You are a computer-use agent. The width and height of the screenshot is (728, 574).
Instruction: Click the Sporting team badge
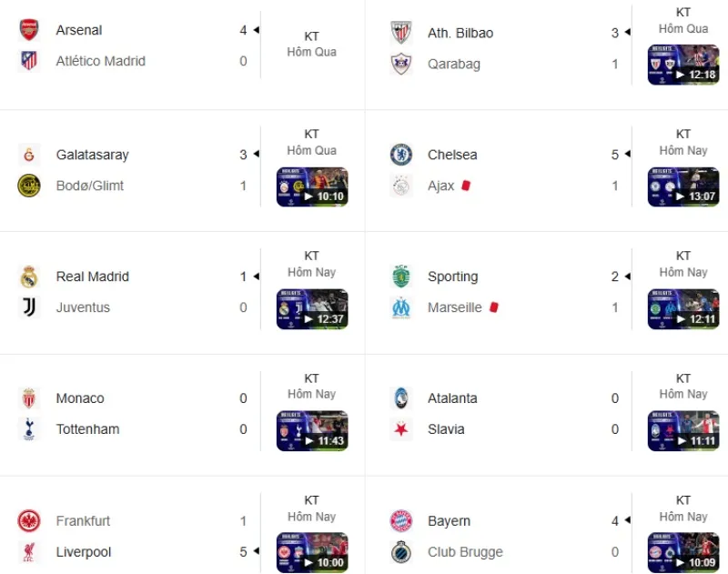click(x=401, y=277)
